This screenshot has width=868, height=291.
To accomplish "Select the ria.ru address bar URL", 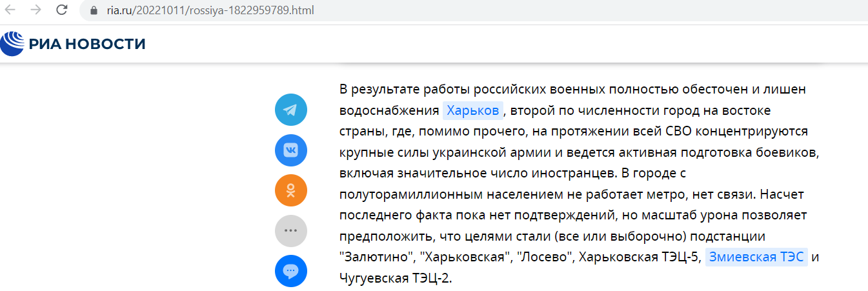I will point(210,10).
